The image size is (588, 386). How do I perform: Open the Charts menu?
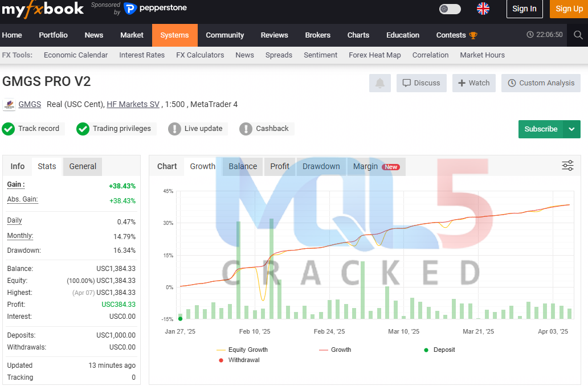(x=358, y=35)
